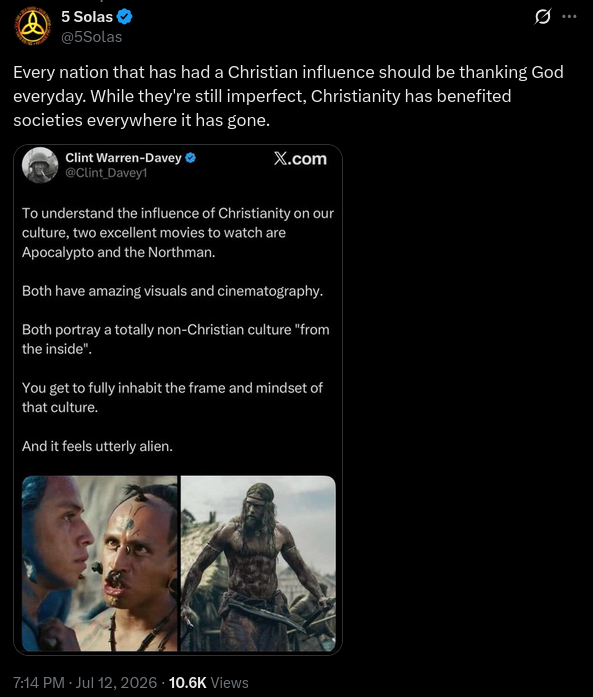This screenshot has height=697, width=593.
Task: Click Clint Warren-Davey's verified badge
Action: [x=190, y=158]
